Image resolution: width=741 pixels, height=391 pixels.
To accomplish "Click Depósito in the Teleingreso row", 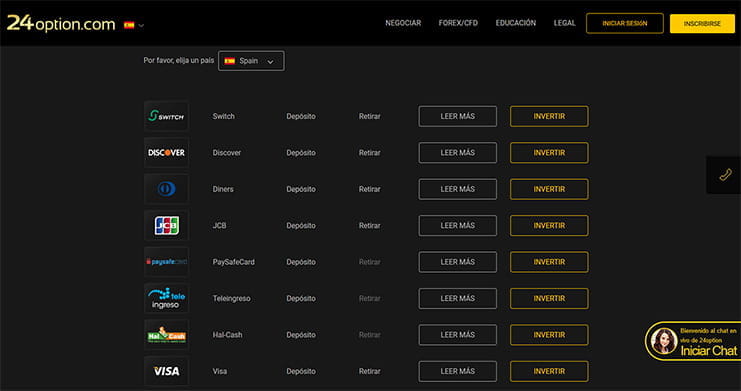I will [301, 298].
